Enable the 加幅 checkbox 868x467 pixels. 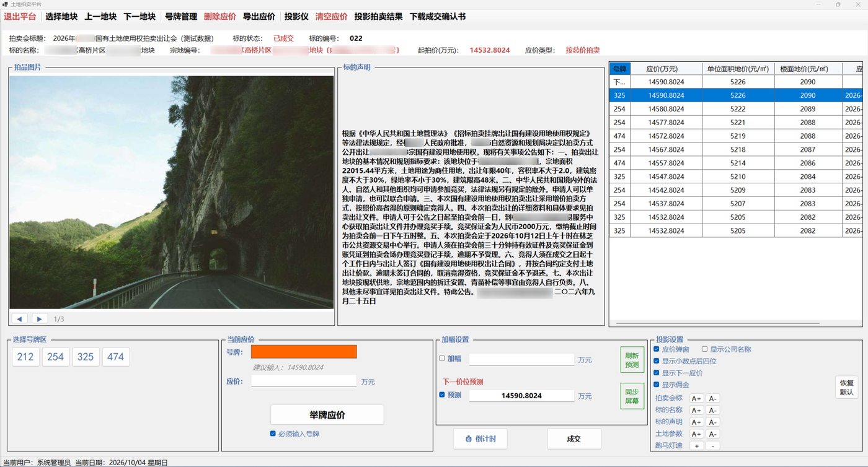(x=442, y=358)
